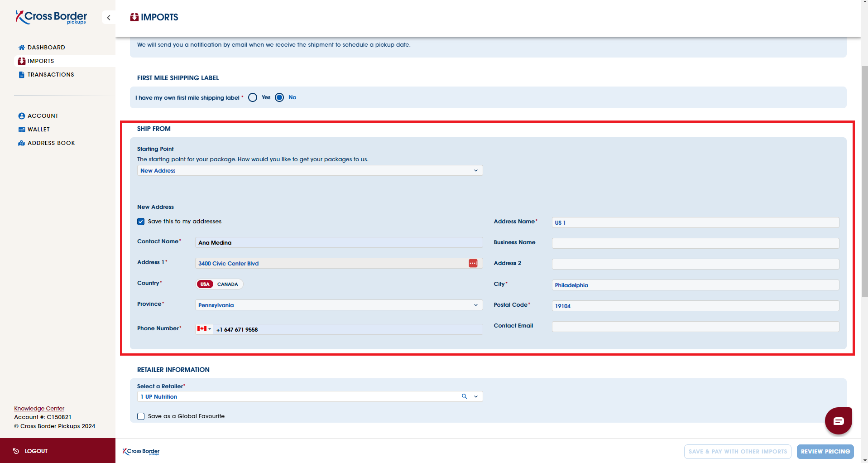Toggle Save this to my addresses
Image resolution: width=868 pixels, height=463 pixels.
point(141,222)
